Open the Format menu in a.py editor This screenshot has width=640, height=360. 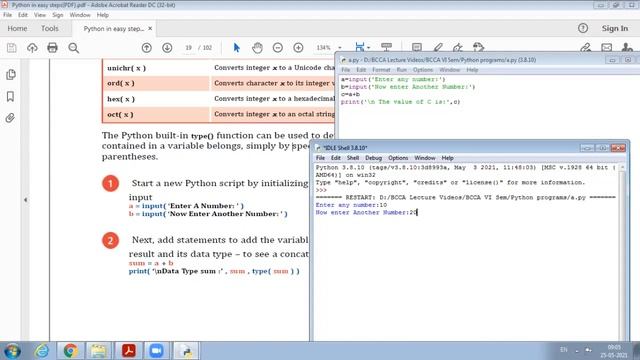point(381,70)
